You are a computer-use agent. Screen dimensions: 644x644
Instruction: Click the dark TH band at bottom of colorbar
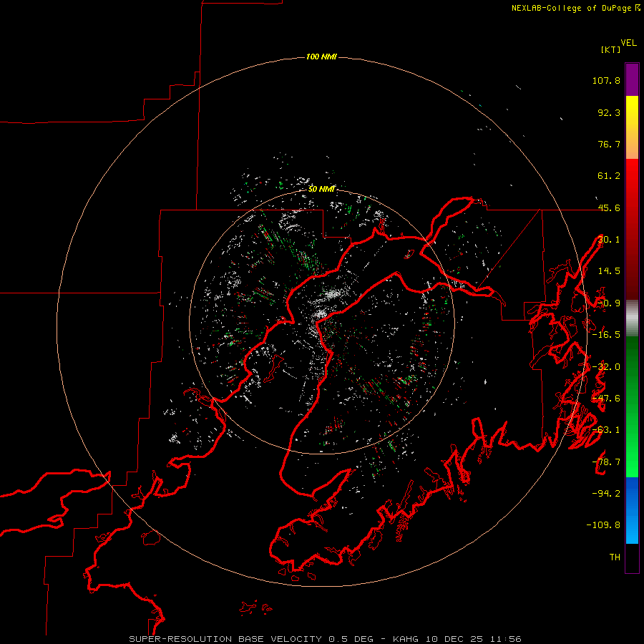coord(632,557)
